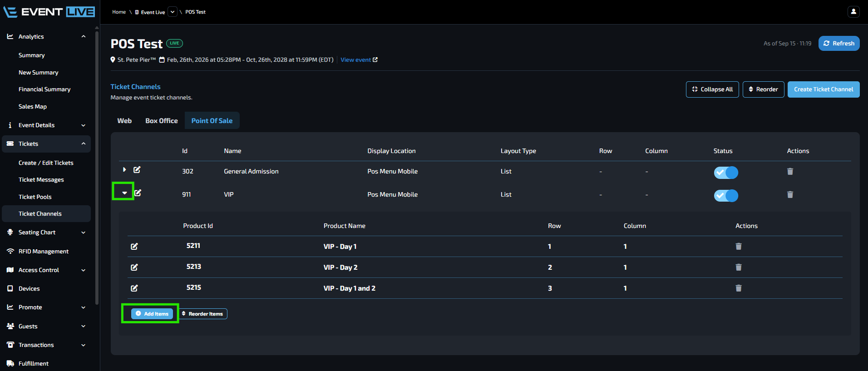Toggle General Admission channel status switch
This screenshot has width=868, height=371.
(726, 173)
